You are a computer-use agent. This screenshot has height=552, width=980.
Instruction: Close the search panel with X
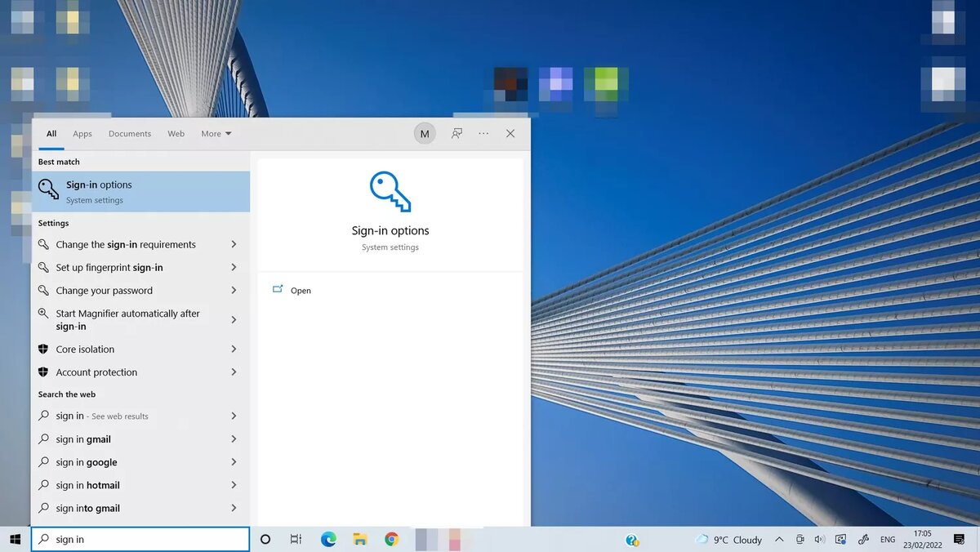pos(510,134)
